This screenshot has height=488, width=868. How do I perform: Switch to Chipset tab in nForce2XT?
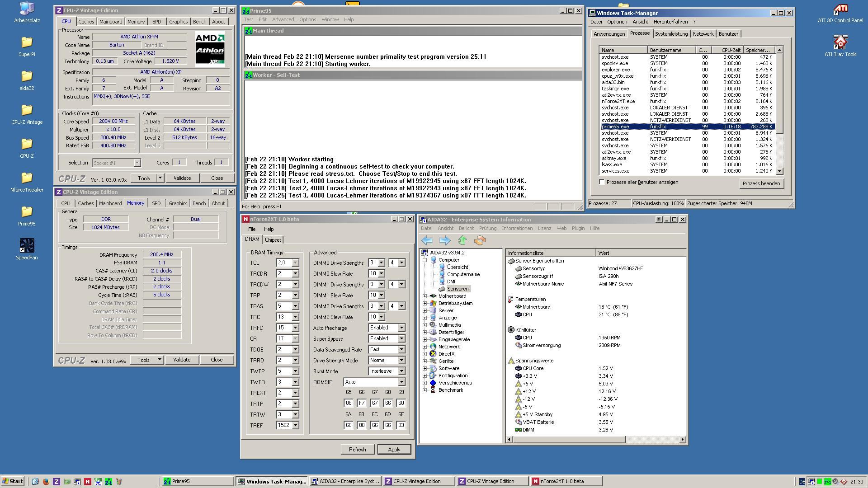click(x=273, y=240)
